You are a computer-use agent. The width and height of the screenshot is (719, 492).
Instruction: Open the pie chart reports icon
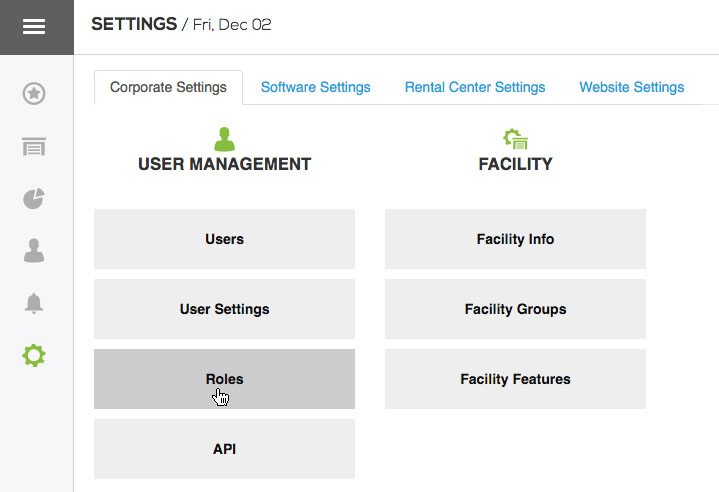[34, 199]
